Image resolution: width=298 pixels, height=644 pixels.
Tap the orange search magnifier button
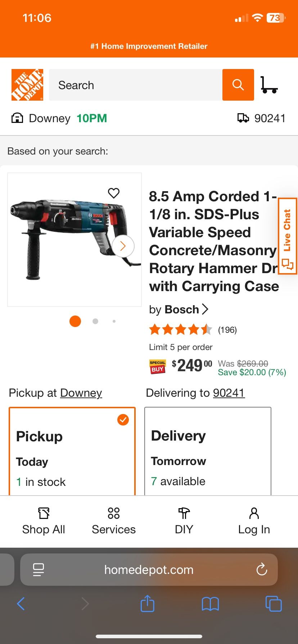238,85
